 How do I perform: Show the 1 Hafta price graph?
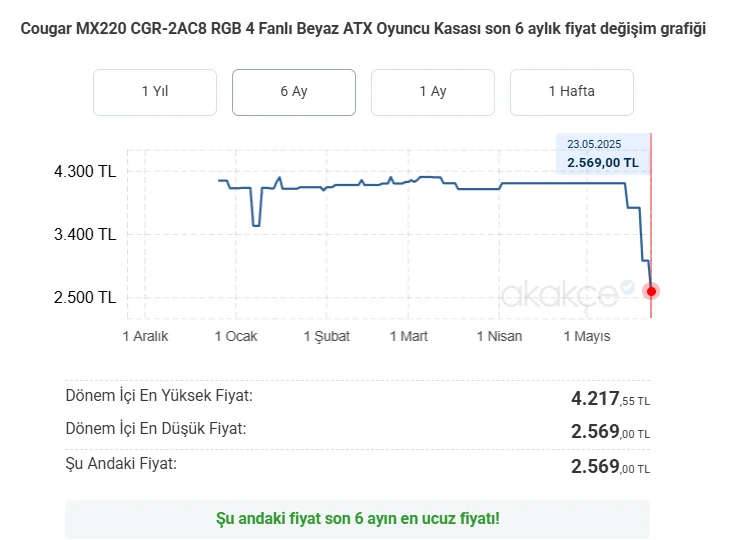(571, 92)
